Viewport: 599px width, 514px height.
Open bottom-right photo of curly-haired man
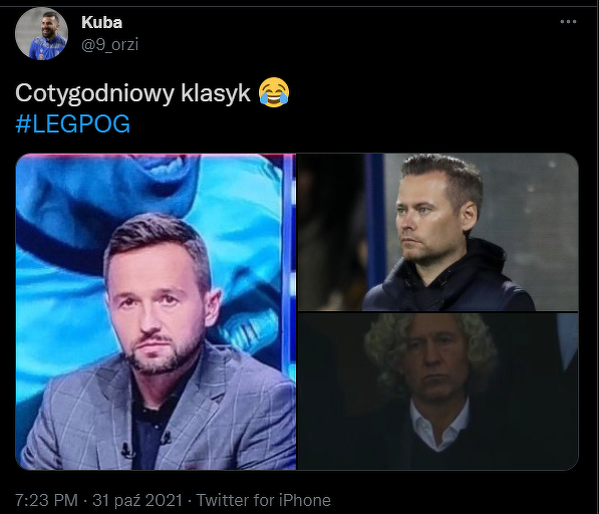click(x=438, y=392)
